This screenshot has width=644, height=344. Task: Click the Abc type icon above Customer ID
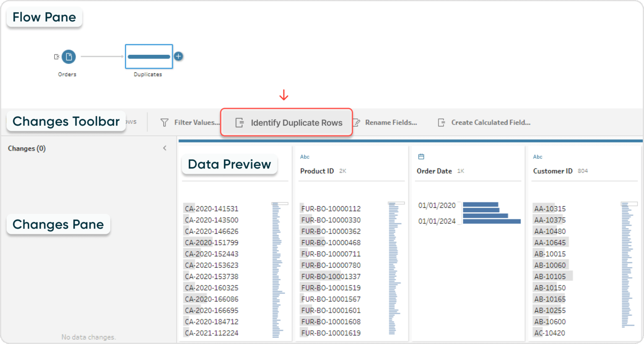[538, 157]
